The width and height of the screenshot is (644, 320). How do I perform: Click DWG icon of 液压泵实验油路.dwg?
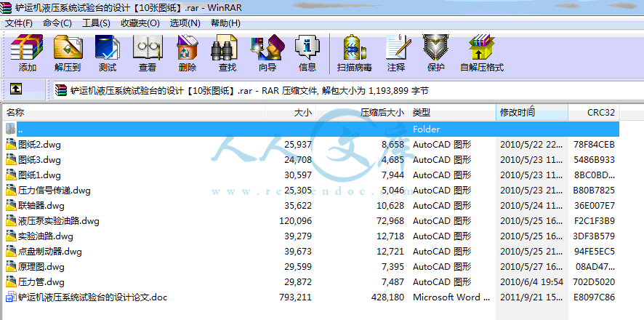coord(11,221)
